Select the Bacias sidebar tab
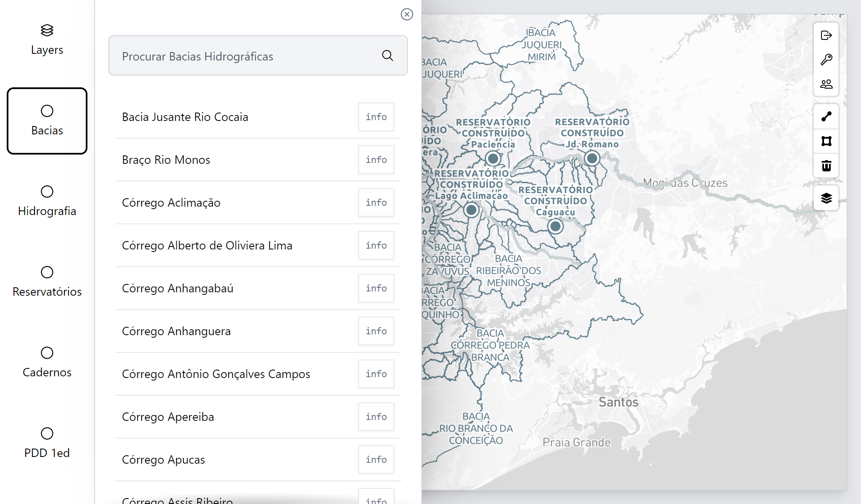Viewport: 861px width, 504px height. 47,121
